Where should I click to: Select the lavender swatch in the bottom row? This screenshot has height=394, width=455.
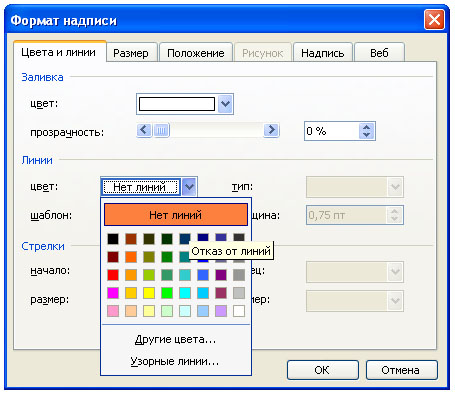pyautogui.click(x=221, y=311)
